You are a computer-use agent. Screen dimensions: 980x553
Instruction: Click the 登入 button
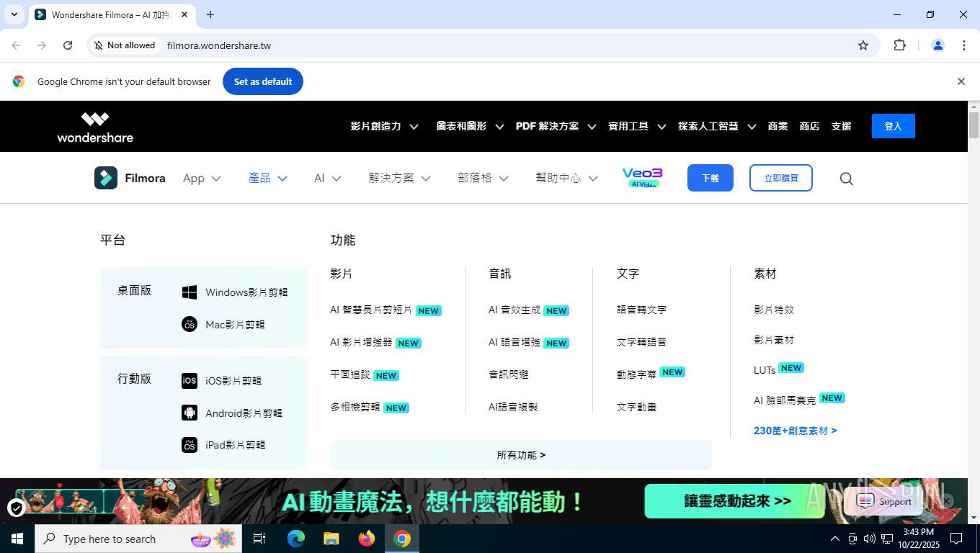[894, 126]
